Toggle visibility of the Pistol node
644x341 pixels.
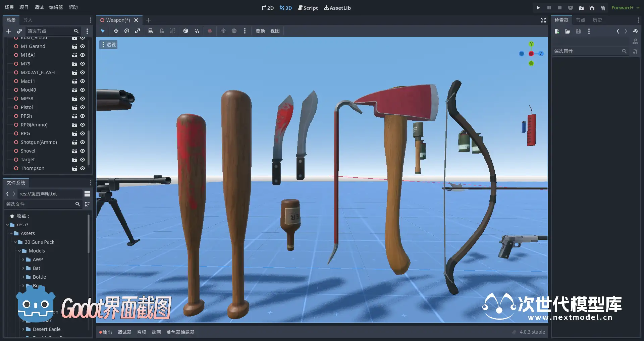pos(83,107)
